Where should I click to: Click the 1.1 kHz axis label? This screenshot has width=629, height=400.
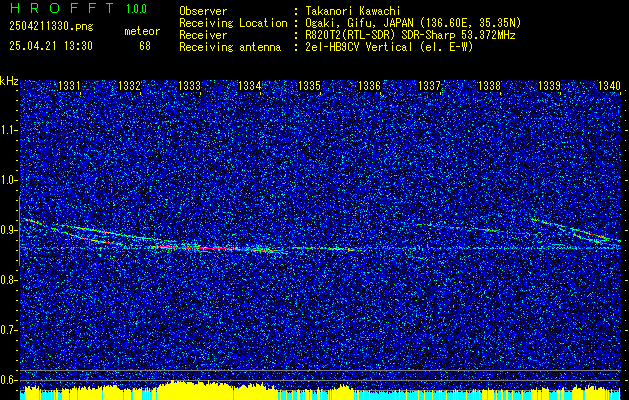(x=9, y=130)
